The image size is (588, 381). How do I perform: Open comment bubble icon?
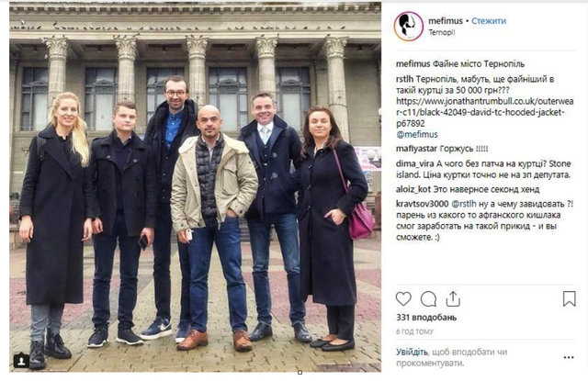428,299
